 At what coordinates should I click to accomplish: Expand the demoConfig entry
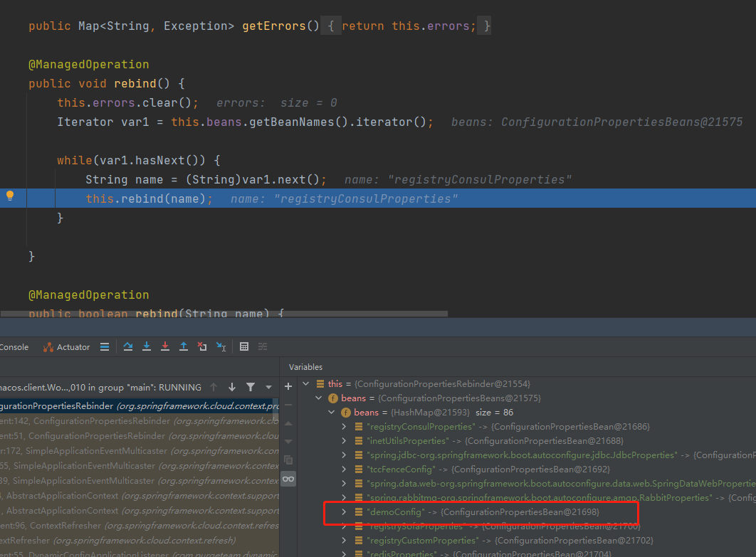click(344, 511)
